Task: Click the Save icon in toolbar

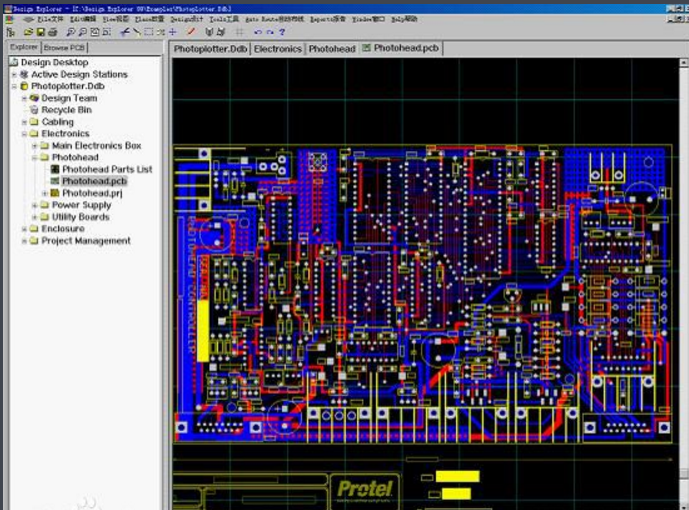Action: [x=39, y=32]
